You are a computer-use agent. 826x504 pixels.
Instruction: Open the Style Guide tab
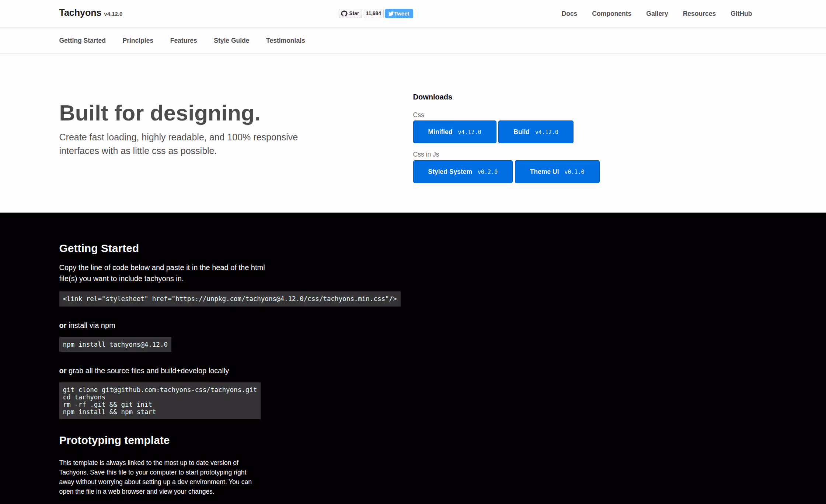point(231,41)
